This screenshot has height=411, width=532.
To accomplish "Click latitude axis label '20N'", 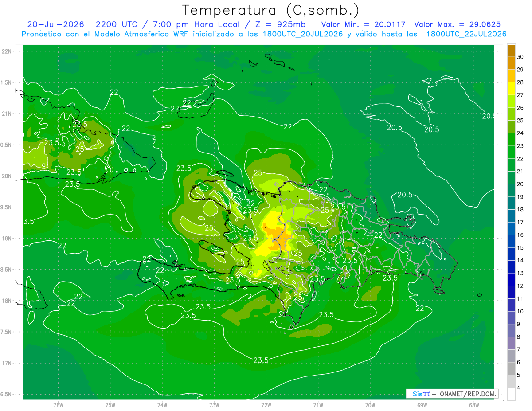I will point(7,176).
